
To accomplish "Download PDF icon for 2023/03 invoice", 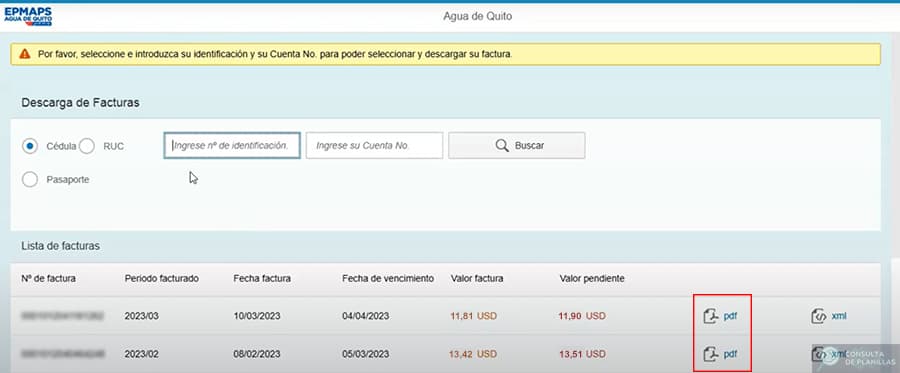I will 711,316.
